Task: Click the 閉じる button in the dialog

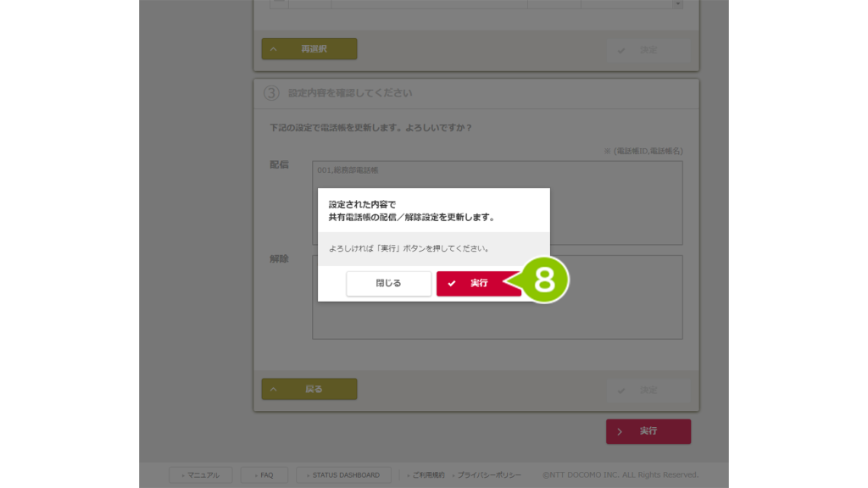Action: [388, 283]
